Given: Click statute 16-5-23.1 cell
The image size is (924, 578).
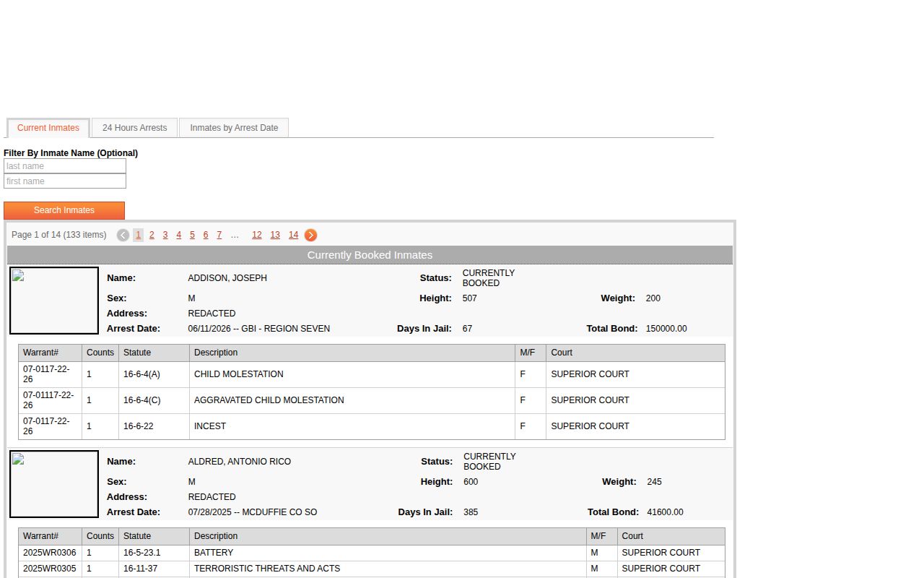Looking at the screenshot, I should pyautogui.click(x=154, y=553).
